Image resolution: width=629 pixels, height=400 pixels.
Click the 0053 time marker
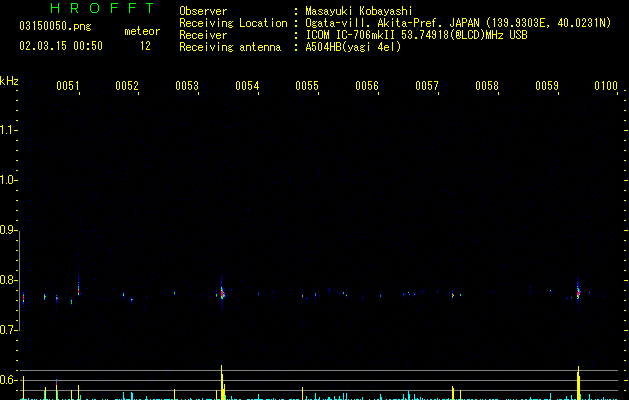coord(187,86)
